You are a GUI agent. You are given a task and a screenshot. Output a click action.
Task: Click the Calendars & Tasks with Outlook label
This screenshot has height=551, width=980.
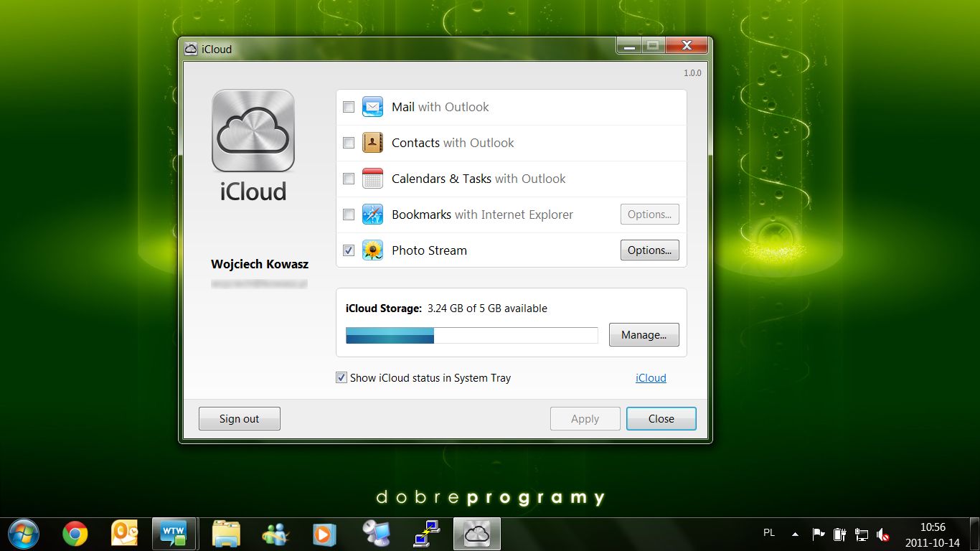tap(479, 179)
